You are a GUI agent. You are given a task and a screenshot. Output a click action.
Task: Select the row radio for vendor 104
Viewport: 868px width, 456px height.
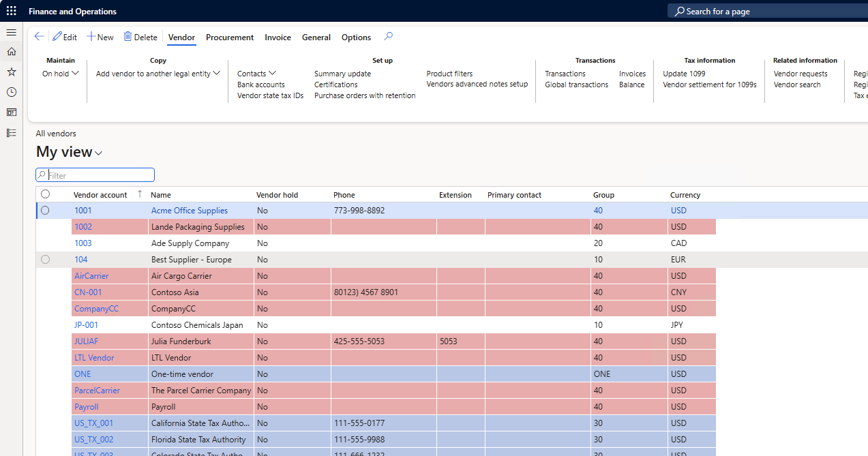click(45, 260)
